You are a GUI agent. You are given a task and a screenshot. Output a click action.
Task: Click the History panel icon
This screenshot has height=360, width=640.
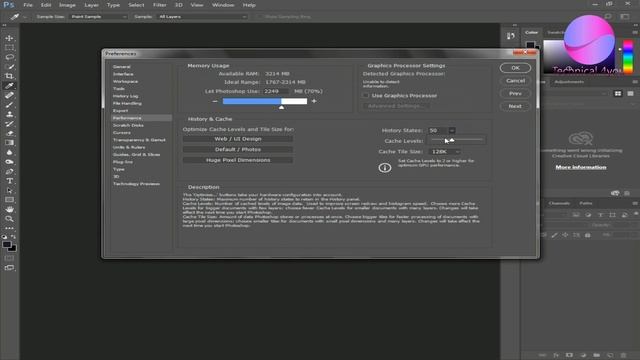(x=511, y=36)
